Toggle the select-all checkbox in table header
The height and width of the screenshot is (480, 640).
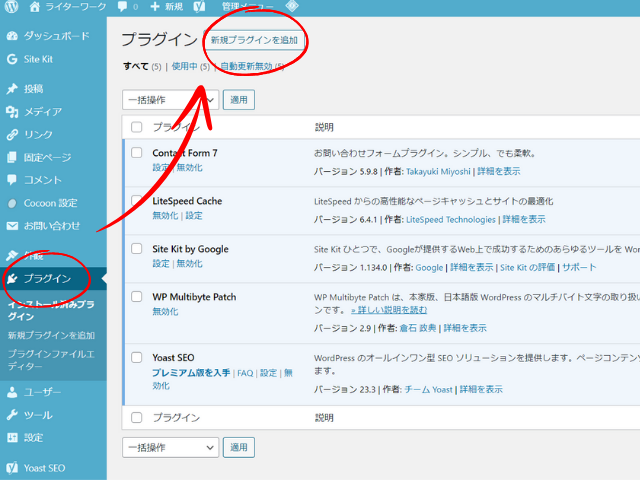coord(137,128)
